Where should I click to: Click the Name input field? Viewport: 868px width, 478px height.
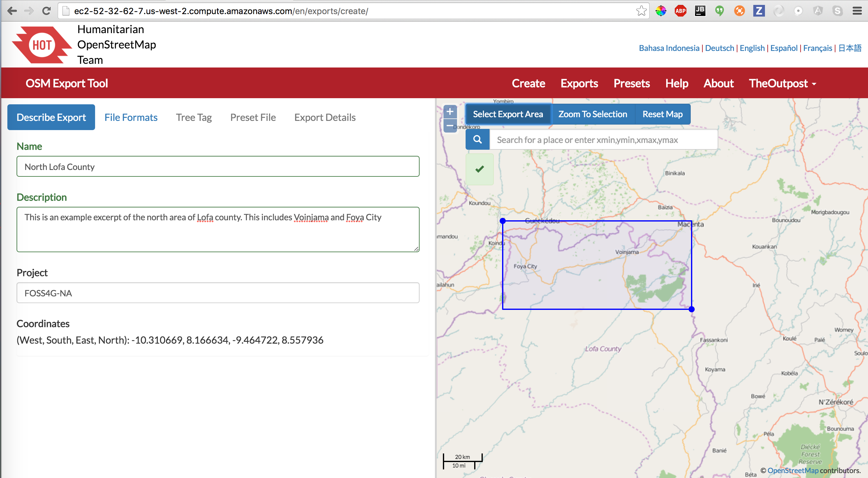[218, 167]
